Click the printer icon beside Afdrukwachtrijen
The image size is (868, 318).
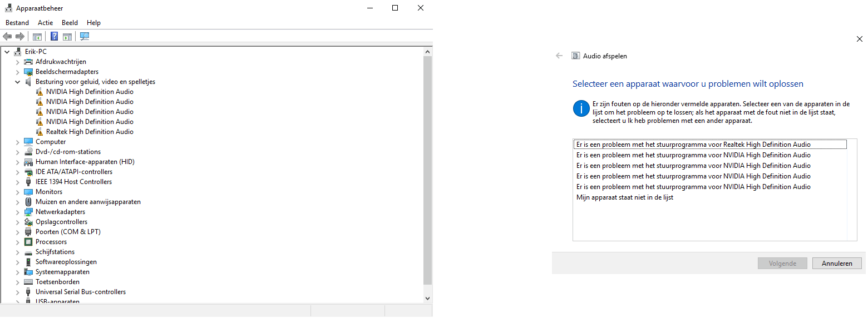pos(28,62)
